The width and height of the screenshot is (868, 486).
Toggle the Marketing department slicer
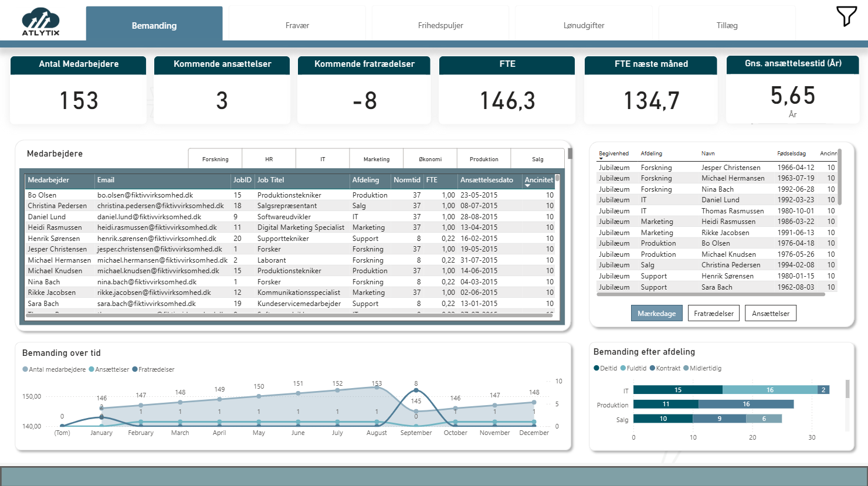pyautogui.click(x=376, y=159)
